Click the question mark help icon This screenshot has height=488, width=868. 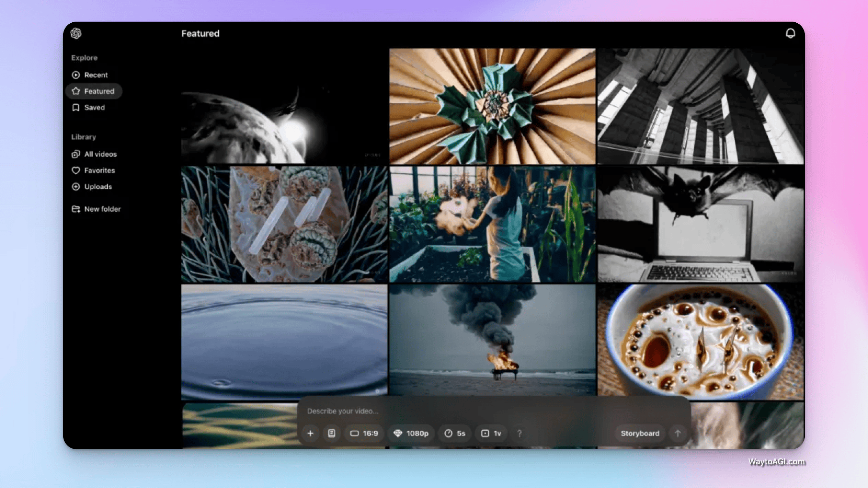tap(519, 433)
